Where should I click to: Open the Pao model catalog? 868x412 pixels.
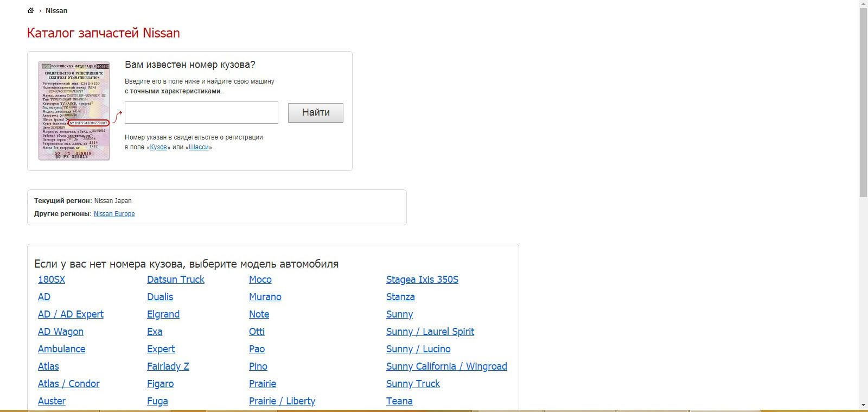257,349
